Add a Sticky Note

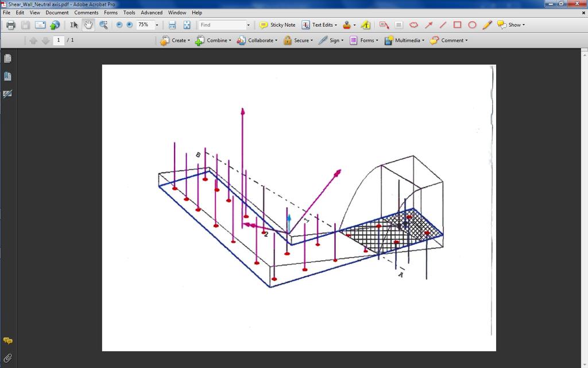click(x=277, y=25)
